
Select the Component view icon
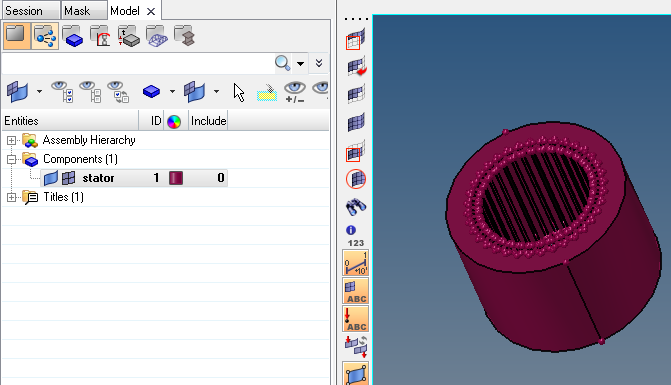72,36
